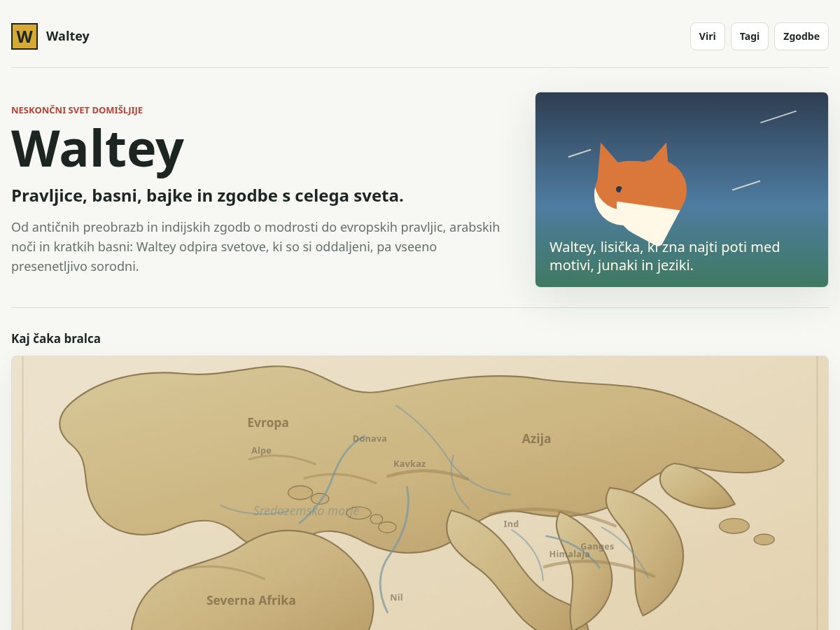The width and height of the screenshot is (840, 630).
Task: Click the Kavkaz label on the map
Action: [x=409, y=464]
